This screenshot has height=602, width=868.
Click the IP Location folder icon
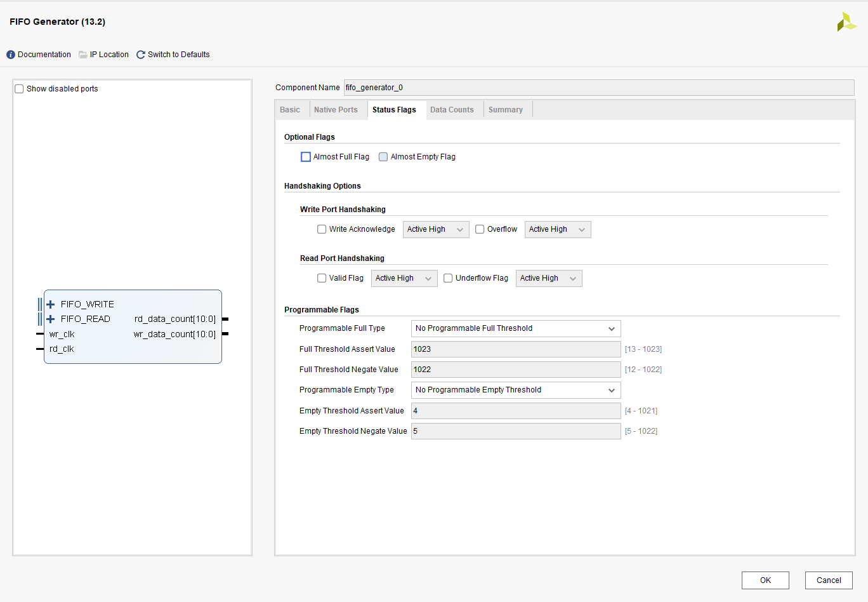click(x=83, y=55)
